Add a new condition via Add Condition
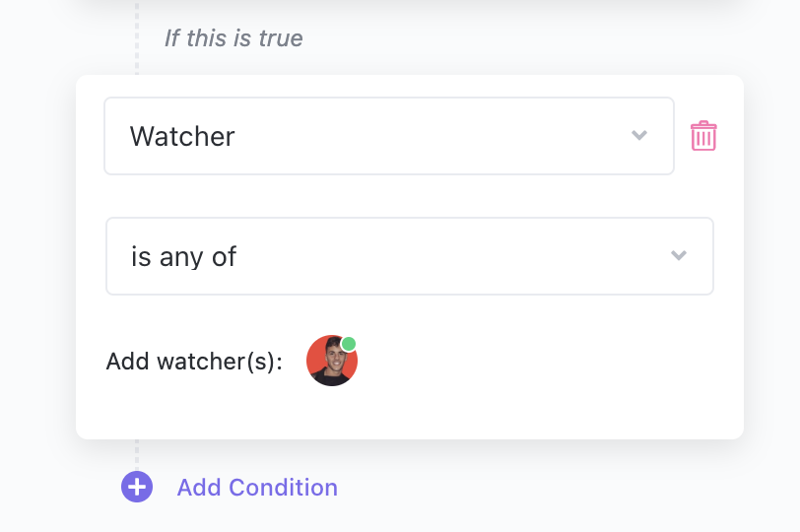This screenshot has width=800, height=532. (x=257, y=488)
